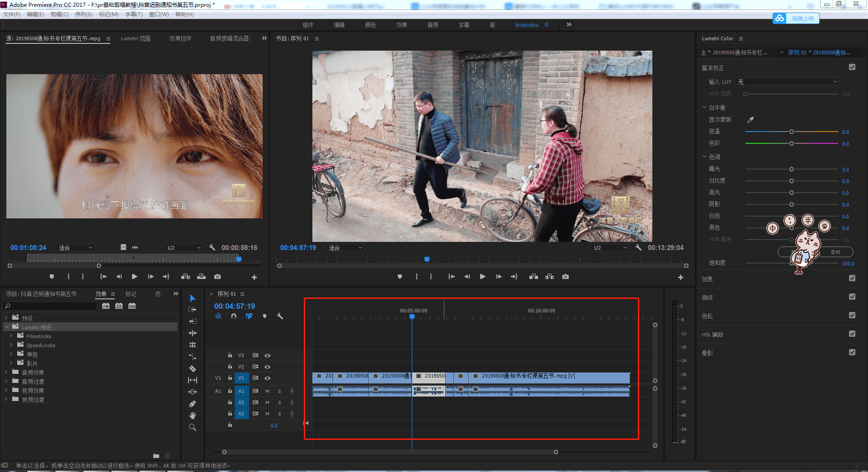
Task: Select the Razor tool in timeline toolbox
Action: pos(193,368)
